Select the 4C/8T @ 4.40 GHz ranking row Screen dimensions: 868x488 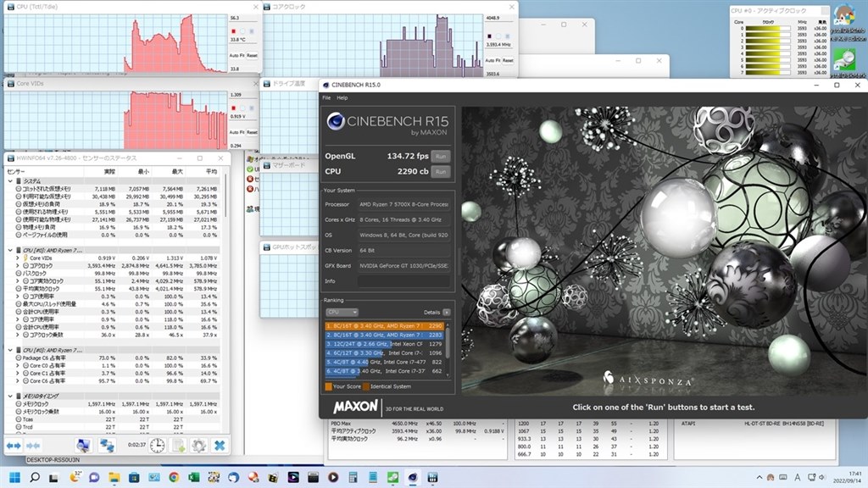click(x=385, y=362)
